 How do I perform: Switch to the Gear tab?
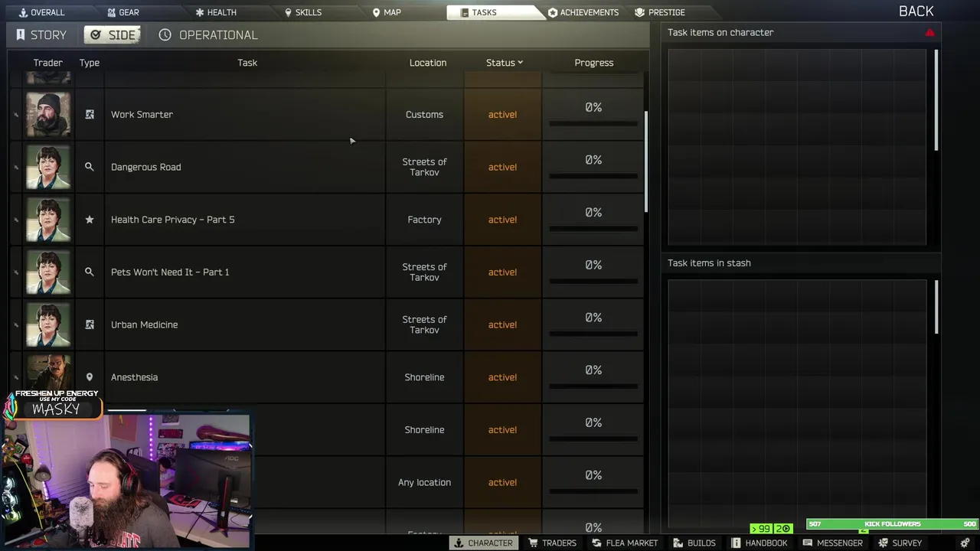pos(122,12)
